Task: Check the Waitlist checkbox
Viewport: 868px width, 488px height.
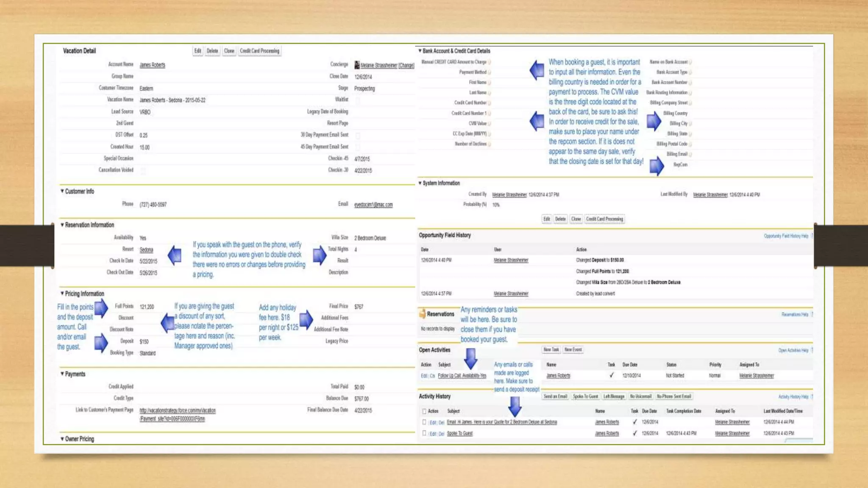Action: [358, 100]
